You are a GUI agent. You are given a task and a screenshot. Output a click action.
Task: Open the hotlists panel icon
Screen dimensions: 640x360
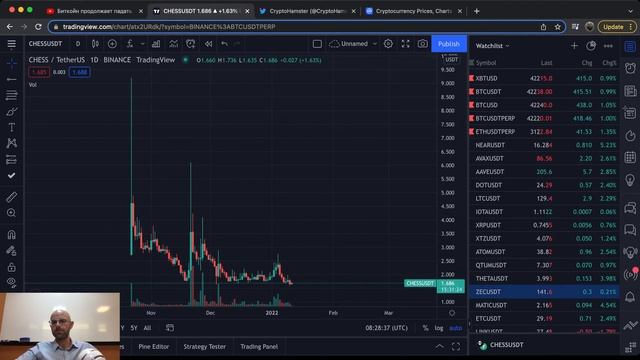click(630, 135)
